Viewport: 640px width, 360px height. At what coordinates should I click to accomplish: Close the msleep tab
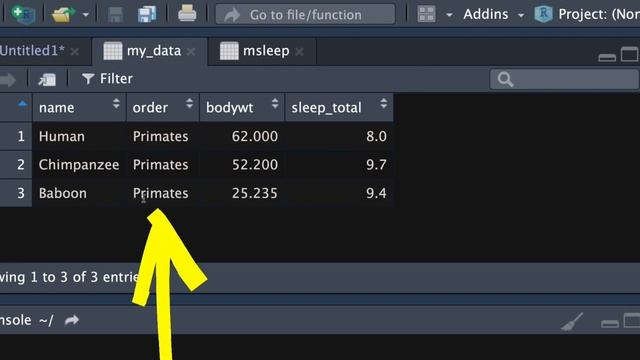point(300,52)
